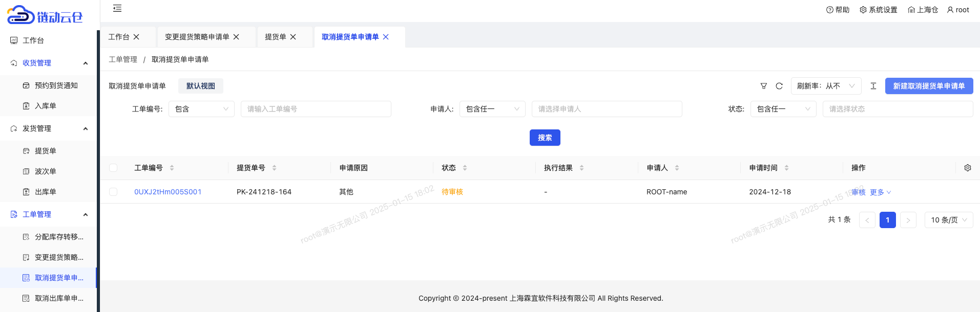Sort by 申请时间 column sort icon
Viewport: 980px width, 312px height.
tap(786, 168)
